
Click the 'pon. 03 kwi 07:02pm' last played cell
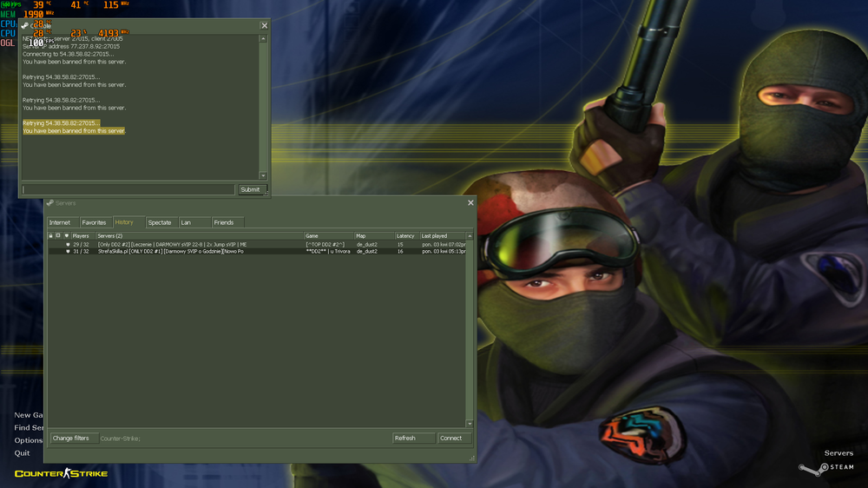click(x=444, y=244)
